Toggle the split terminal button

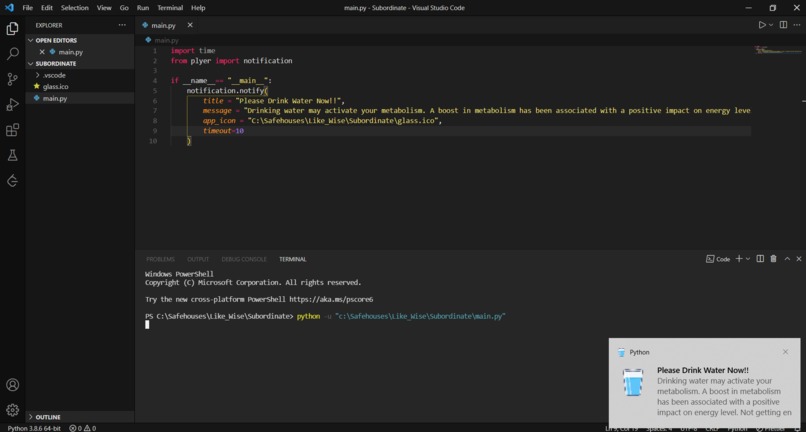coord(760,259)
